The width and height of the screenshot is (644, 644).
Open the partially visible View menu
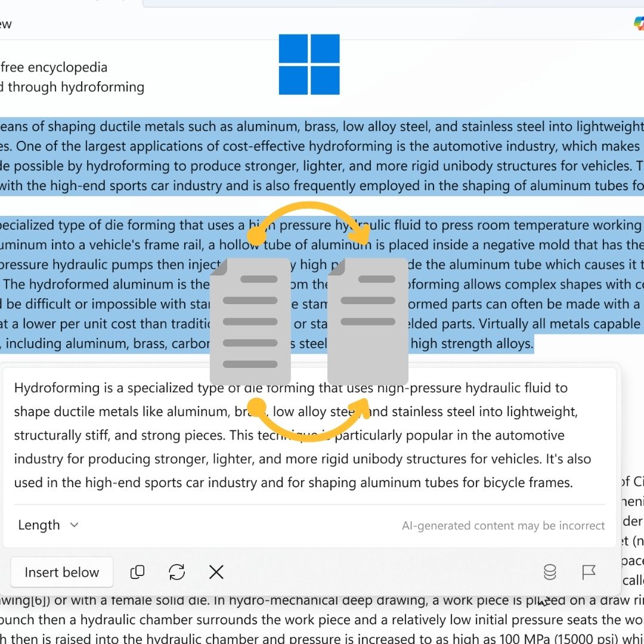(5, 24)
